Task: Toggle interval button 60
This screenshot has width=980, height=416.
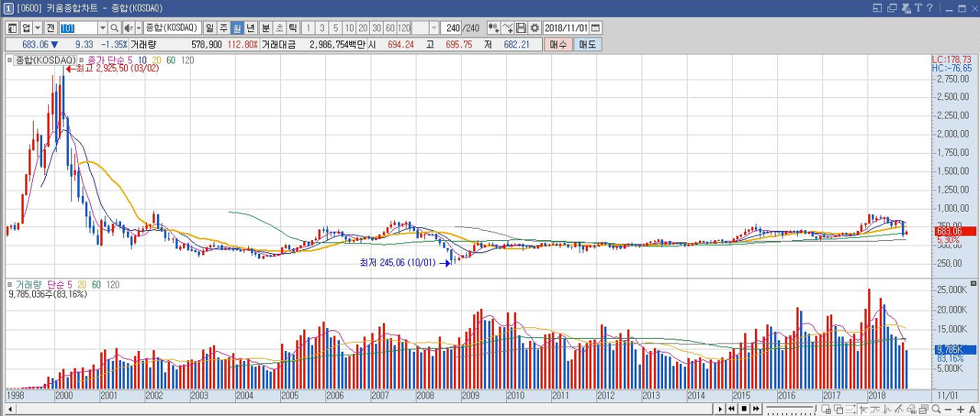Action: 390,28
